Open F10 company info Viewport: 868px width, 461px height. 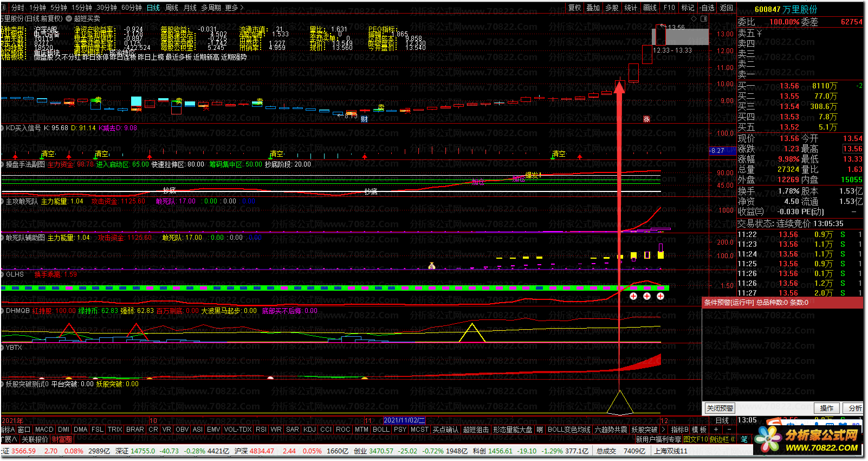(x=670, y=8)
